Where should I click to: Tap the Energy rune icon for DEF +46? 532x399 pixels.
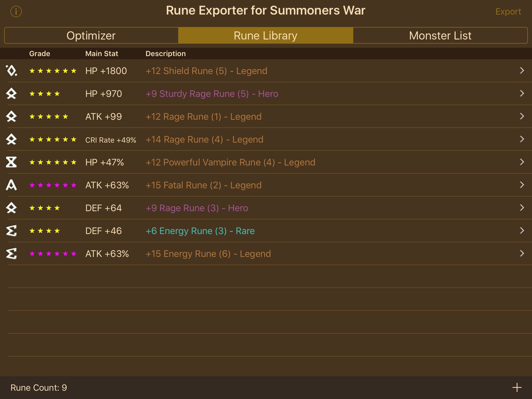pos(11,231)
